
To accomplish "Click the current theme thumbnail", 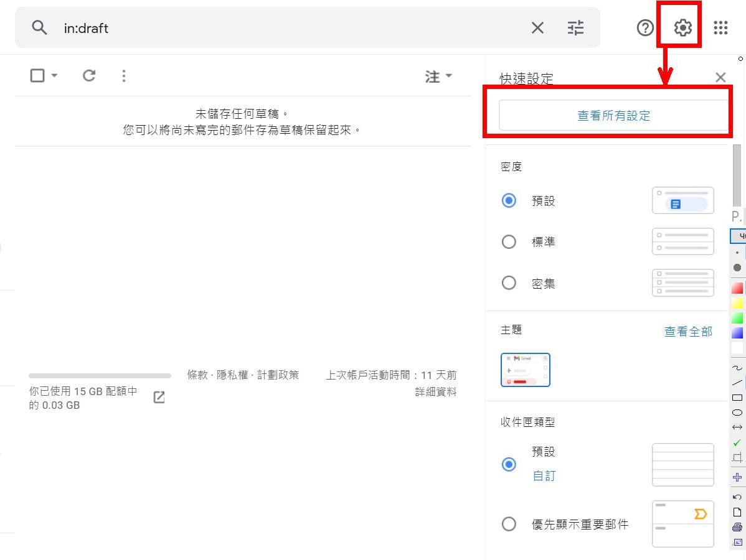I will [525, 370].
